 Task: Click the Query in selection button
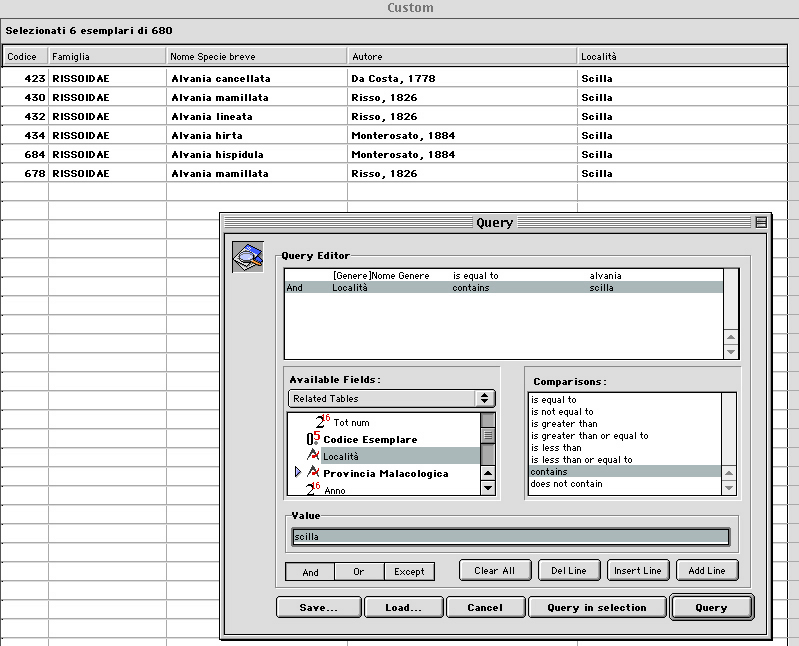pos(597,607)
